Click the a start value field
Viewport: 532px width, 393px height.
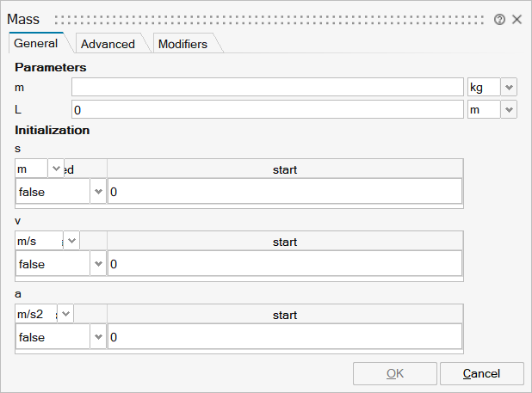284,337
